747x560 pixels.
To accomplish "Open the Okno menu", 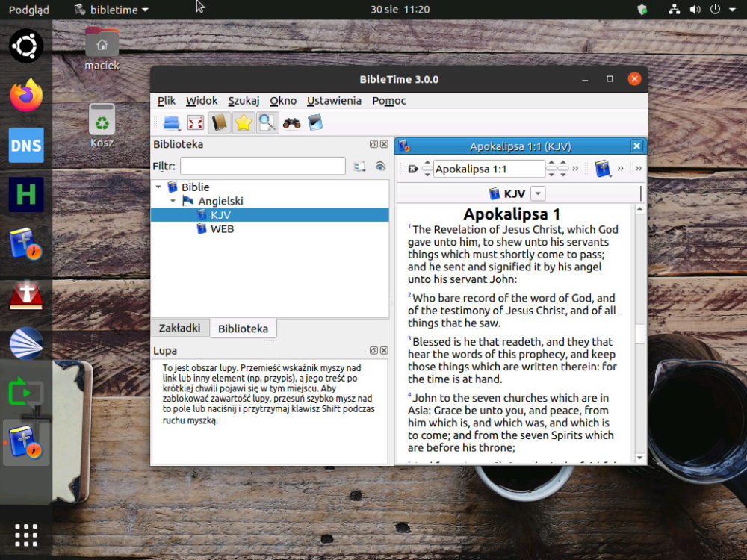I will click(x=283, y=101).
